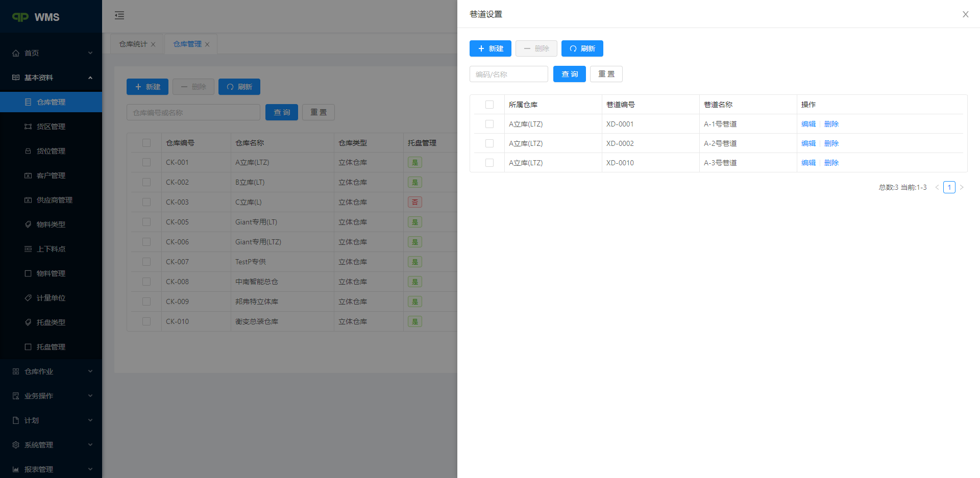Switch to the 仓库管理 tab

point(187,44)
